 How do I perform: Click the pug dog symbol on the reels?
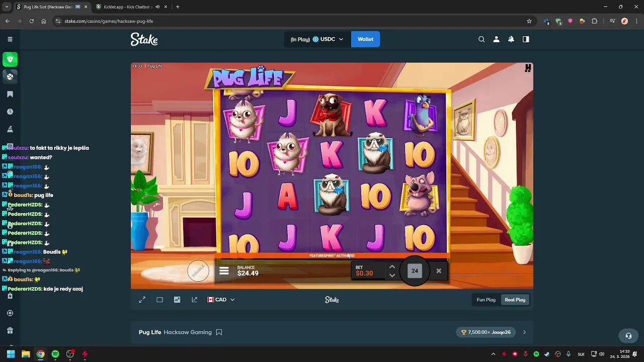click(332, 115)
